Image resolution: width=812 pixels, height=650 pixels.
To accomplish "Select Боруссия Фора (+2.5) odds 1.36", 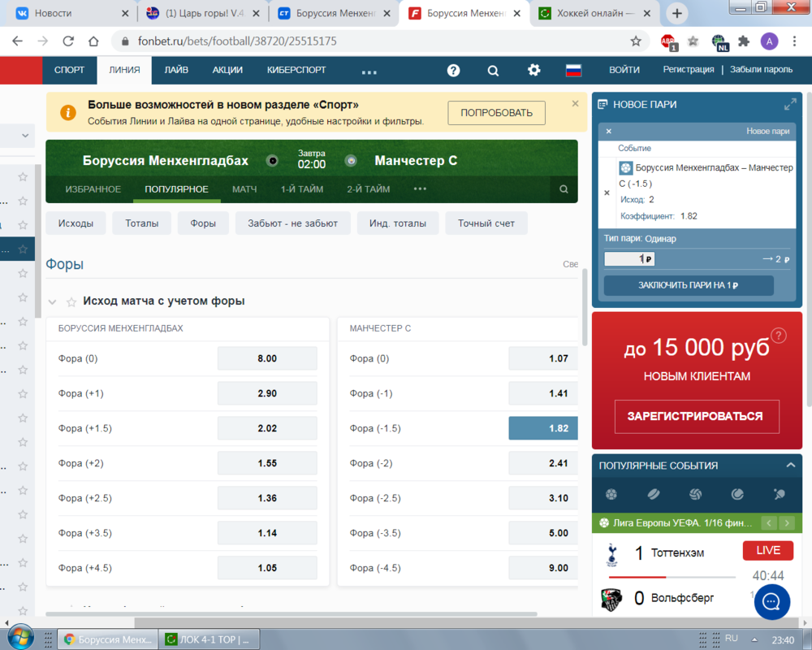I will (267, 498).
